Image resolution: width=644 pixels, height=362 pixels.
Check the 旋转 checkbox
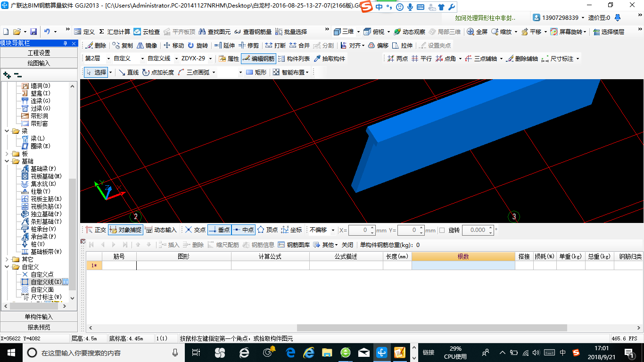pos(442,230)
